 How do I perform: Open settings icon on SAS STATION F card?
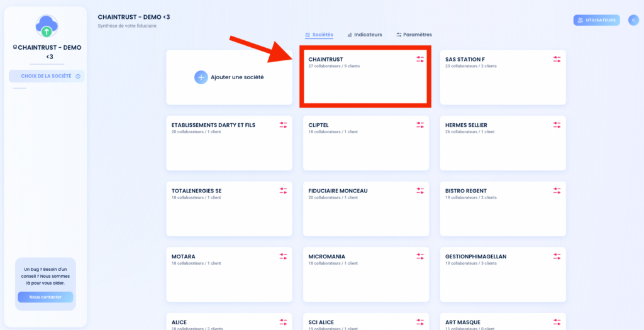[x=557, y=60]
